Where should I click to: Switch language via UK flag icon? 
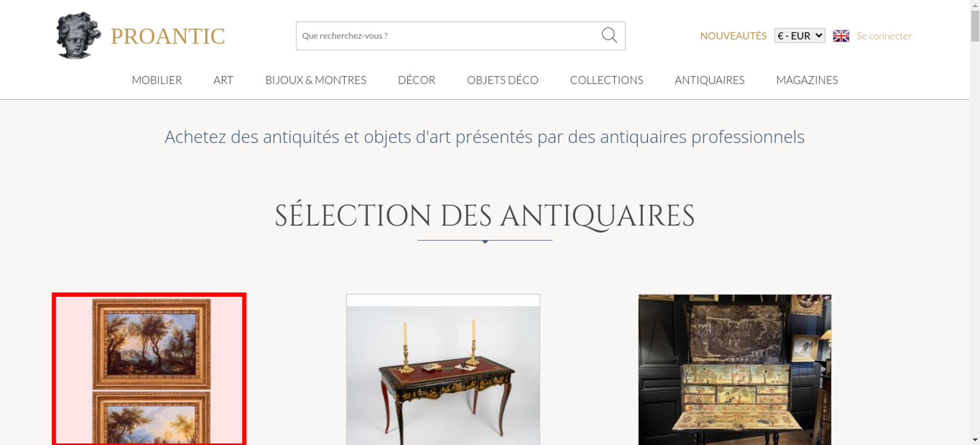click(x=841, y=36)
